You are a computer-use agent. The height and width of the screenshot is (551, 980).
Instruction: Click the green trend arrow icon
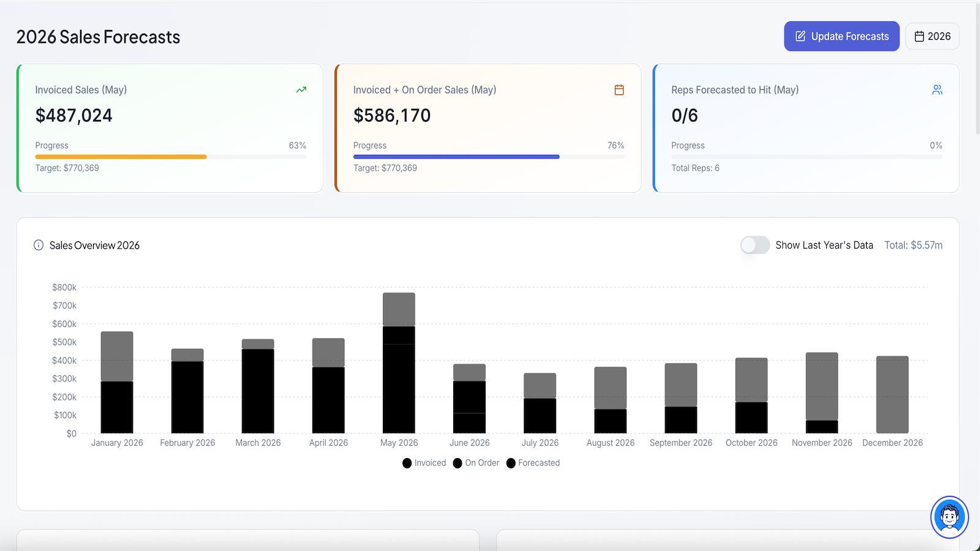tap(301, 90)
